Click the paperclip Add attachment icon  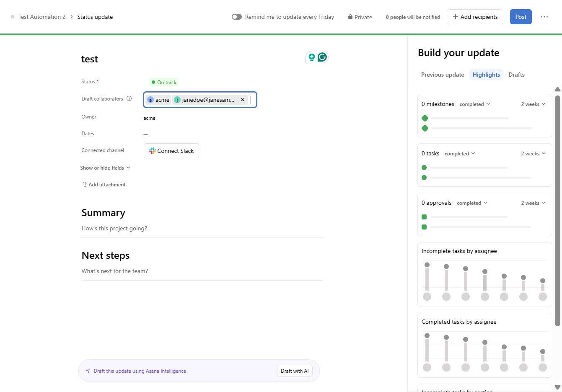coord(85,184)
